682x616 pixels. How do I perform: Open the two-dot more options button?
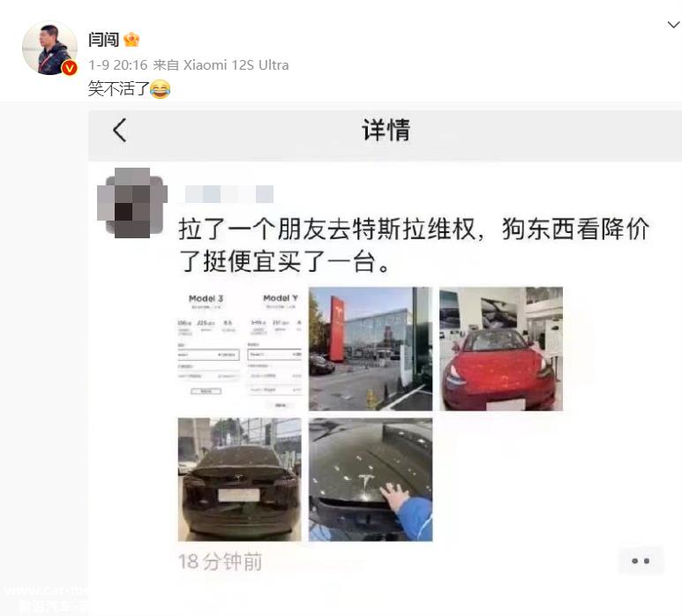(x=641, y=560)
